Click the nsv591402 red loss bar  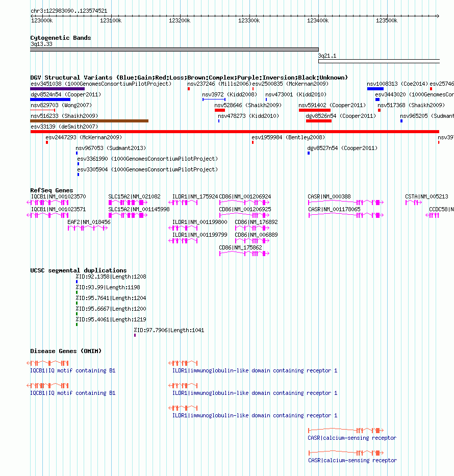[315, 110]
